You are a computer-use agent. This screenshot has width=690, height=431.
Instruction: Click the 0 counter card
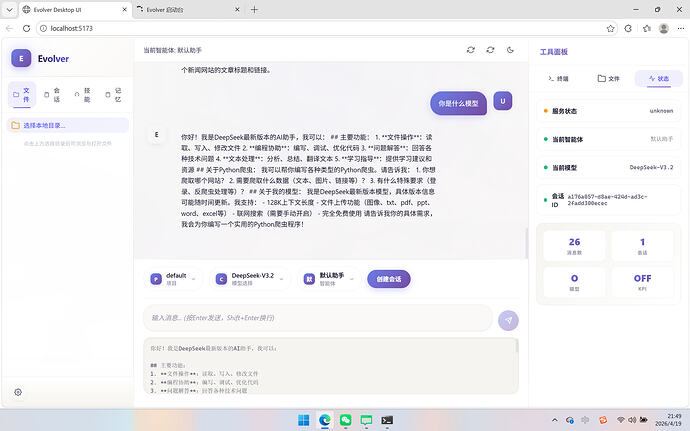(x=574, y=282)
